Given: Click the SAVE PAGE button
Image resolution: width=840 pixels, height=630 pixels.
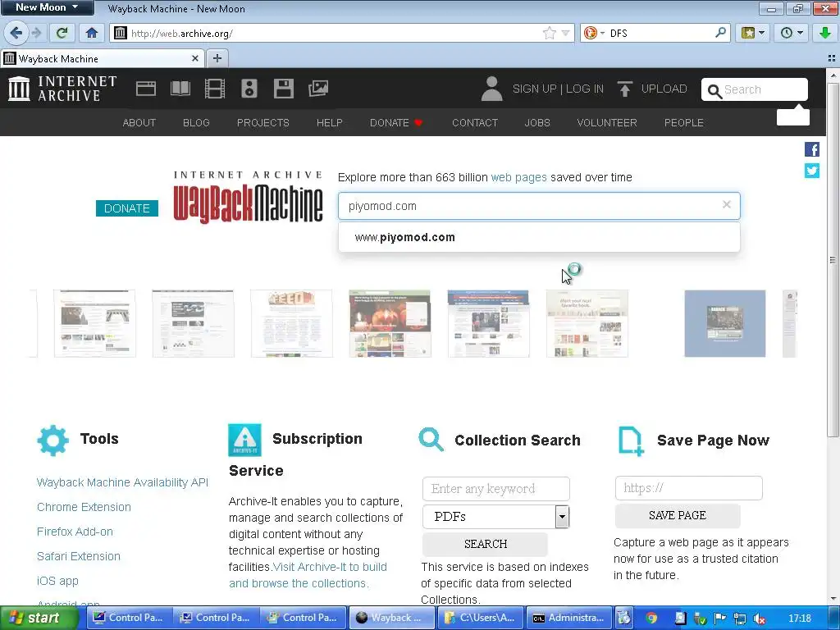Looking at the screenshot, I should (x=678, y=515).
